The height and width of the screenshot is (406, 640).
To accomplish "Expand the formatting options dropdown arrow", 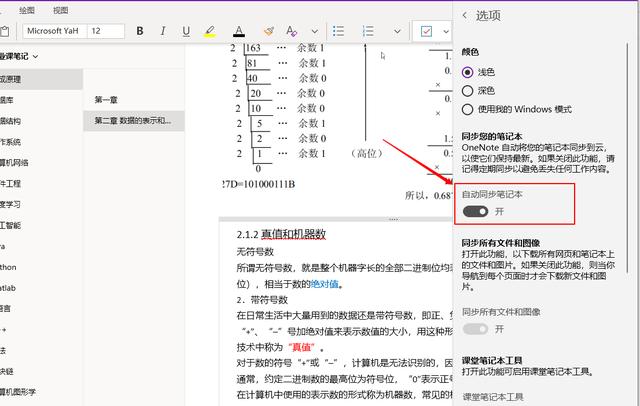I will point(315,31).
